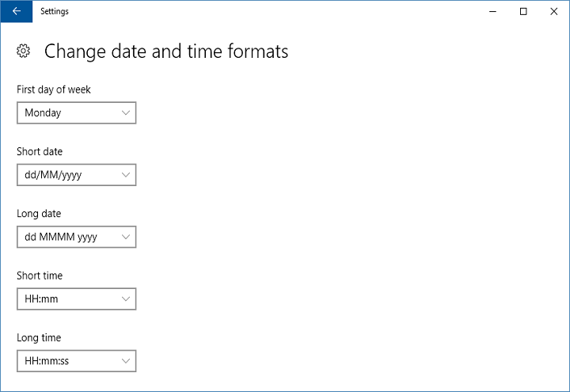Open the Short time HH:mm dropdown

[76, 299]
